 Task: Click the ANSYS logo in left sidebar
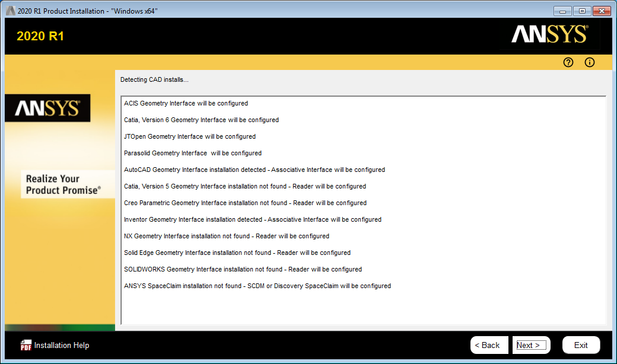pyautogui.click(x=47, y=108)
